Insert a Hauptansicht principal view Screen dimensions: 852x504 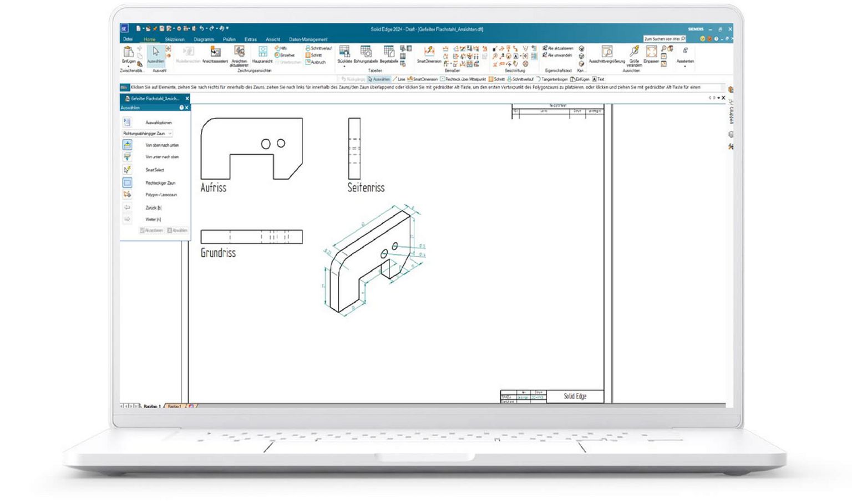(x=262, y=54)
